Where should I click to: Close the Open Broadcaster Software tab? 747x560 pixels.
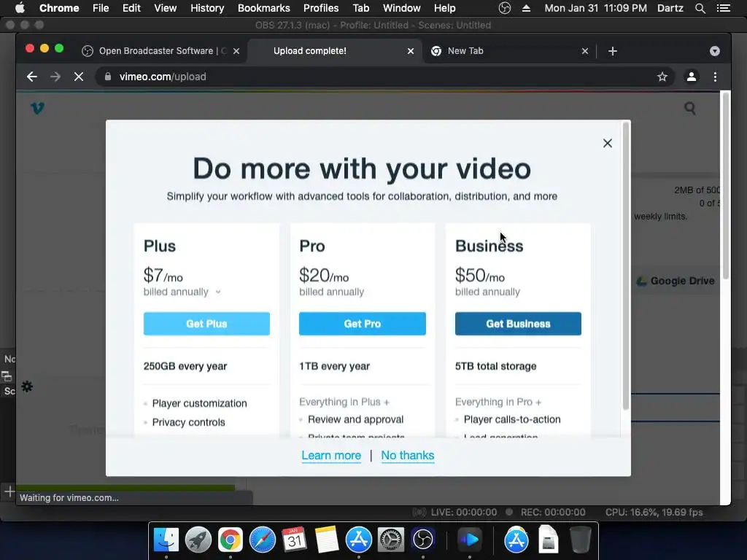[x=236, y=51]
